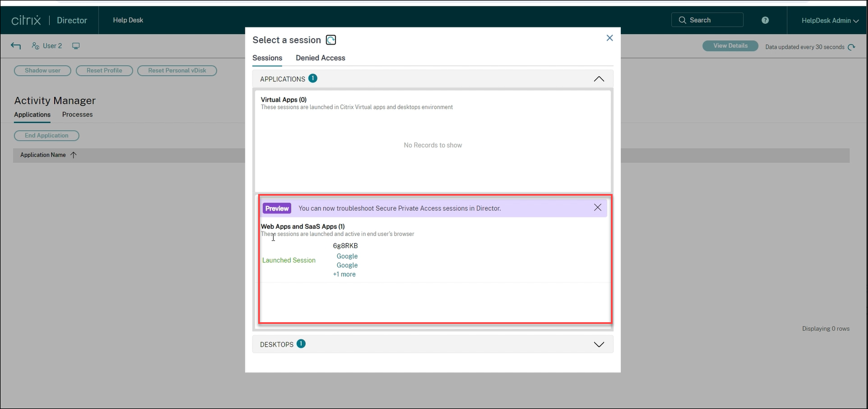
Task: Click the User 2 label
Action: tap(53, 46)
